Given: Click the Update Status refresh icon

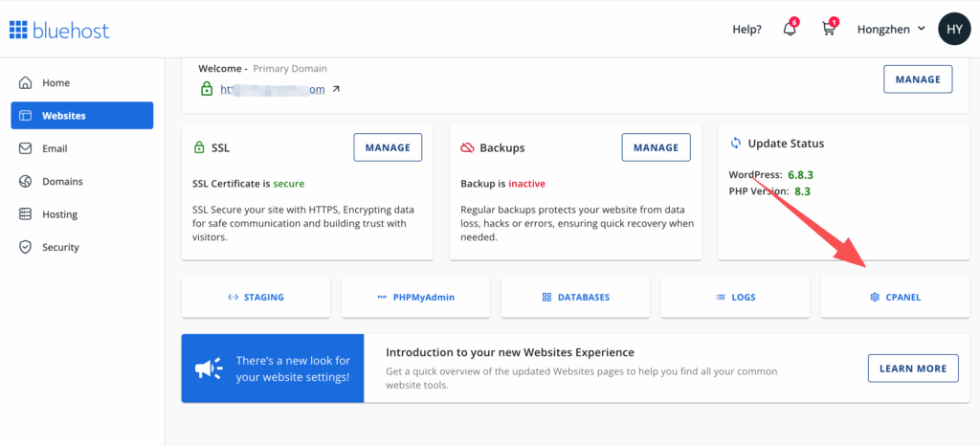Looking at the screenshot, I should coord(736,144).
